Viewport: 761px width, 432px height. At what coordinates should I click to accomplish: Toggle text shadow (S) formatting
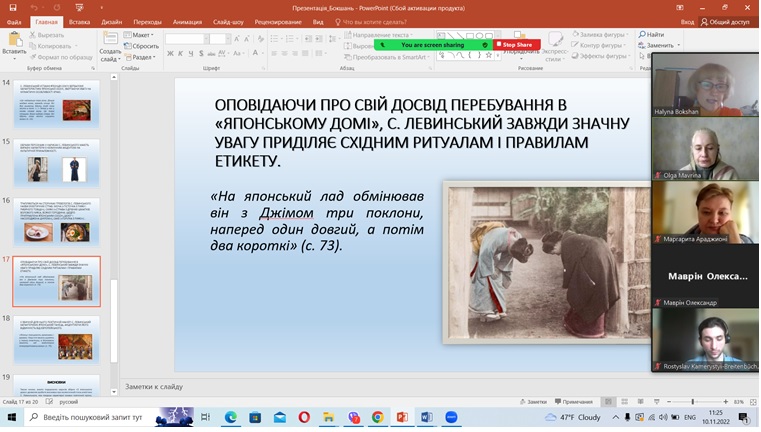point(201,53)
